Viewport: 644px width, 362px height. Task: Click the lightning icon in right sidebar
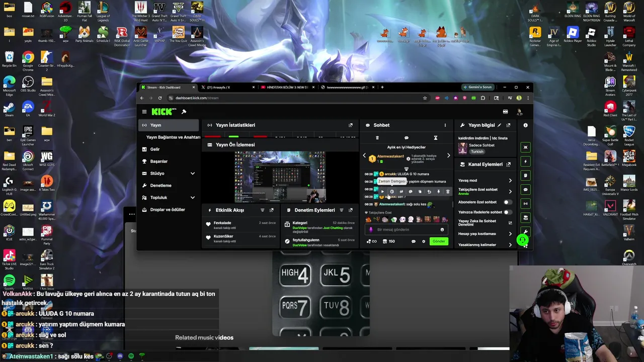pyautogui.click(x=525, y=161)
